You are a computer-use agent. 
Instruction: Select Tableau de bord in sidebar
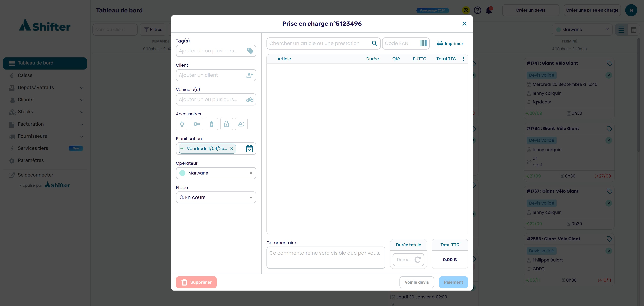click(x=45, y=63)
